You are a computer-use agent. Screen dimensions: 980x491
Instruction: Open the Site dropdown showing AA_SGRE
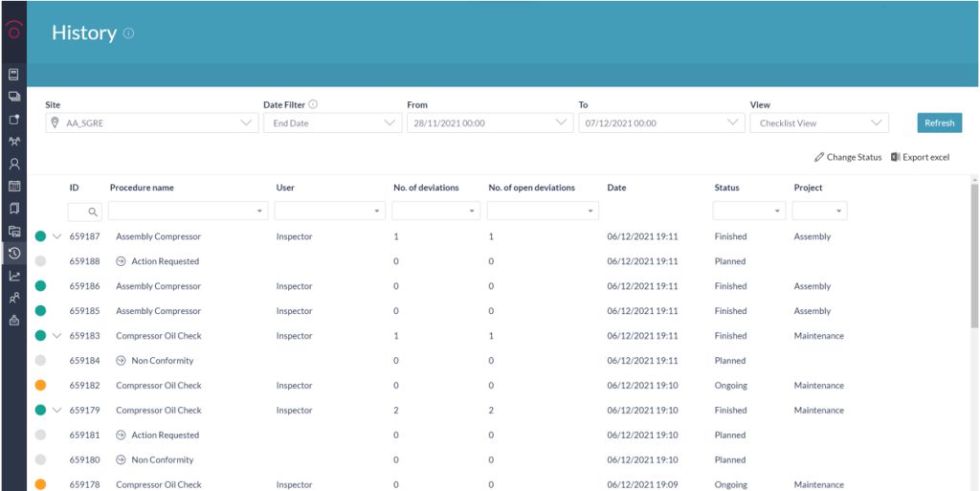click(x=152, y=123)
